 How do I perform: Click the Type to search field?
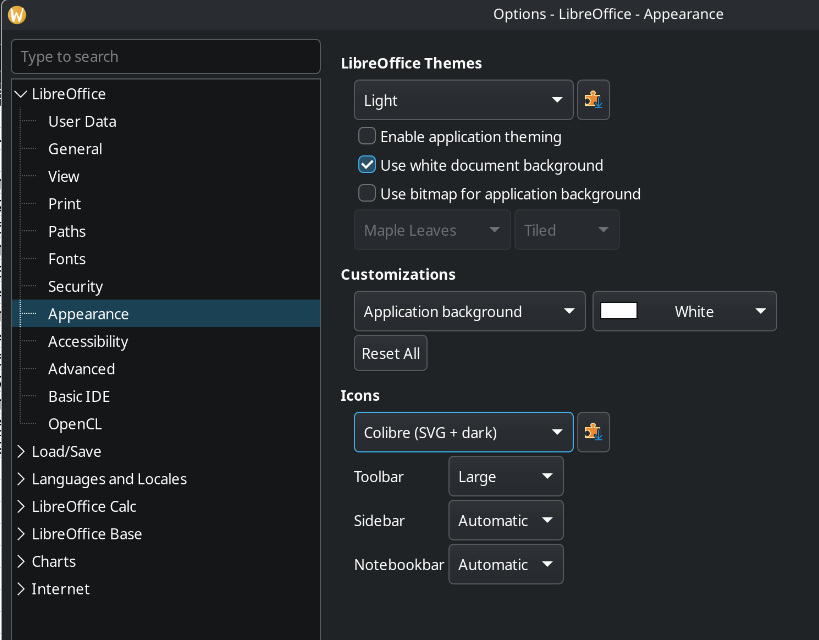tap(165, 57)
